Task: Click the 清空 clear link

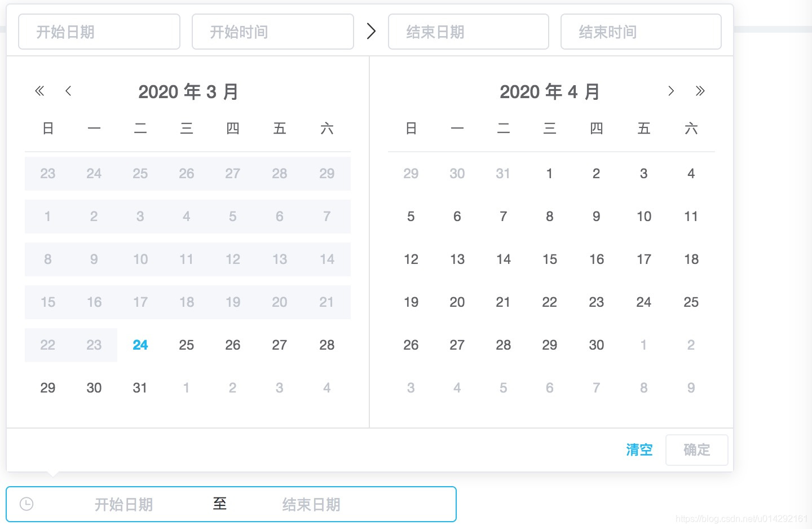Action: tap(639, 449)
